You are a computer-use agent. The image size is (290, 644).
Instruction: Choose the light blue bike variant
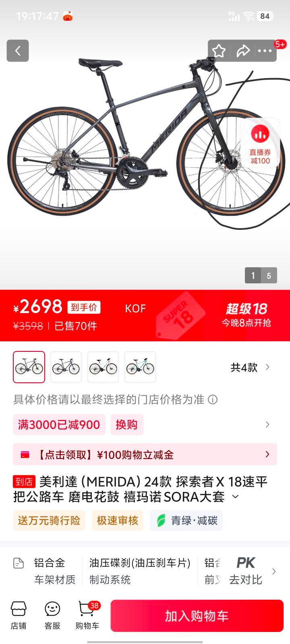(140, 367)
